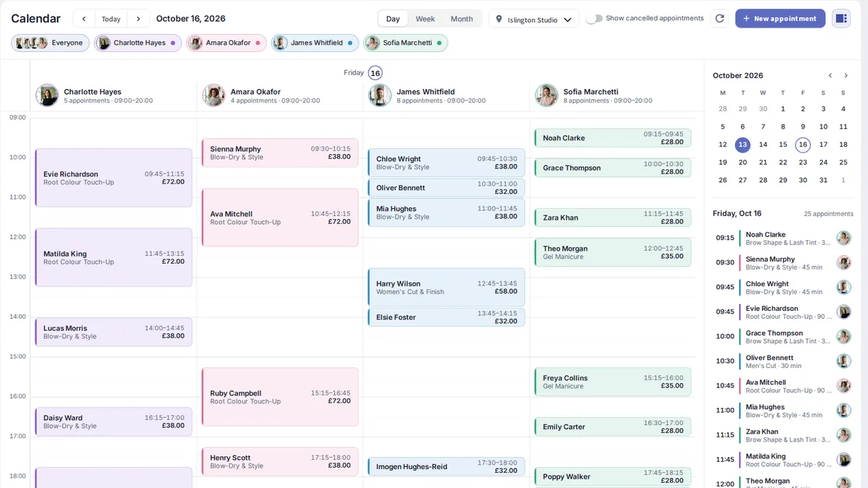This screenshot has height=488, width=868.
Task: Open Elsie Foster appointment block
Action: (x=446, y=317)
